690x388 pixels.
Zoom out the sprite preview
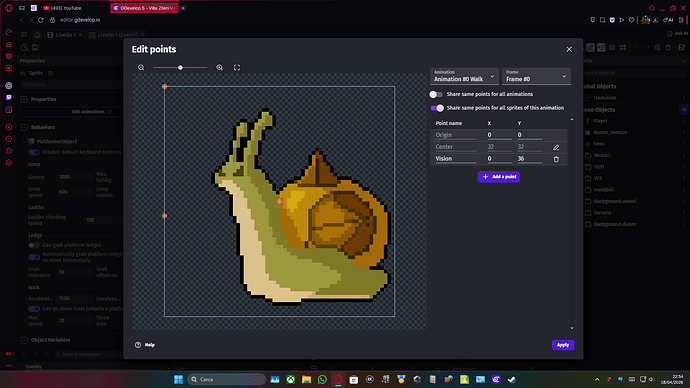click(x=141, y=68)
